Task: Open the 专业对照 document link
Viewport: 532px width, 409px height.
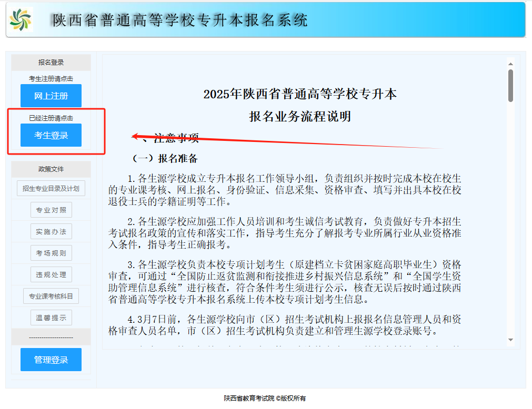Action: [51, 210]
